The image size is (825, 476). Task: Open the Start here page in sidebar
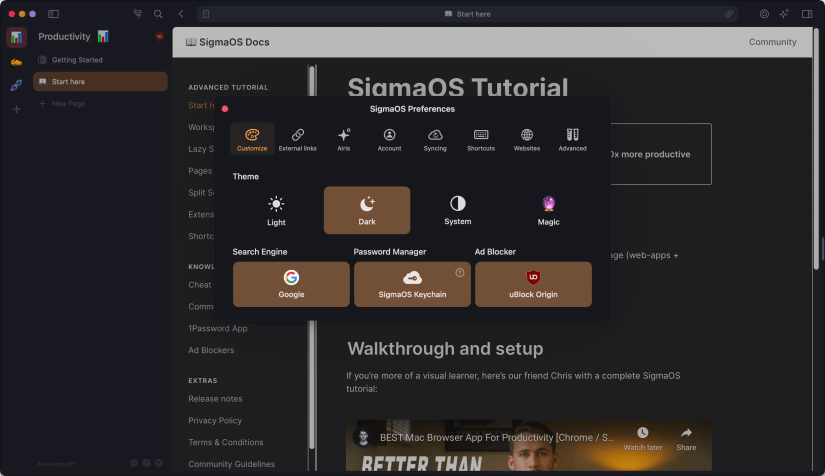(100, 82)
